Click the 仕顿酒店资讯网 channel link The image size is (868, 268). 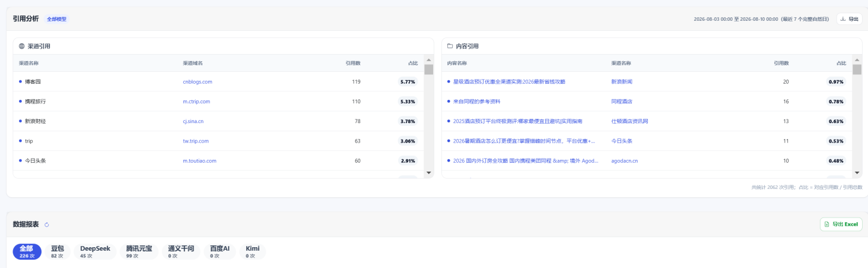(629, 121)
